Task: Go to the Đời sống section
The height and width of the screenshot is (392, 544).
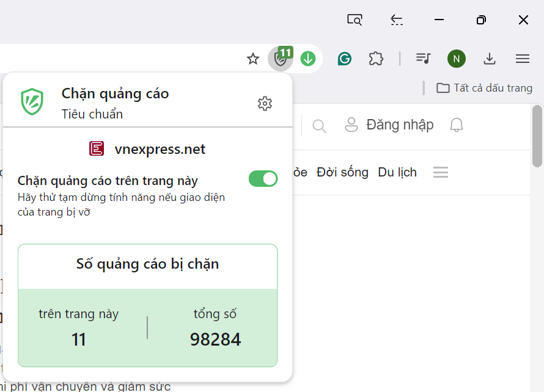Action: click(342, 172)
